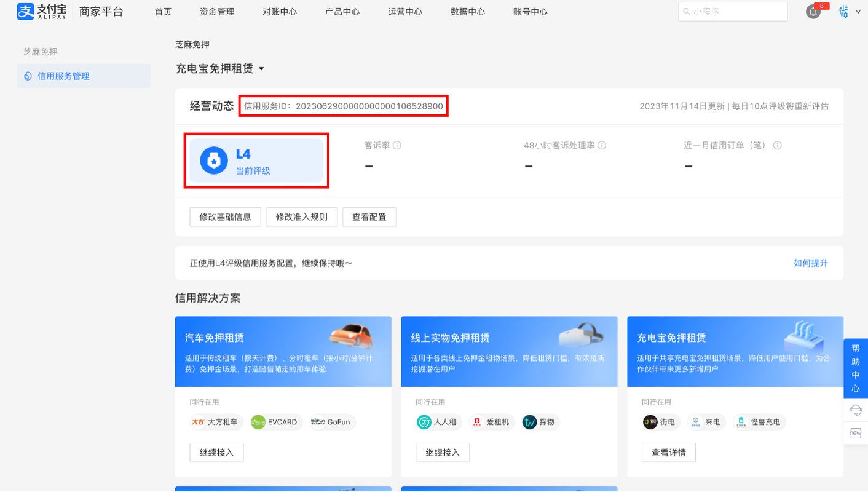Open the 如何提升 link
Viewport: 868px width, 492px height.
811,263
